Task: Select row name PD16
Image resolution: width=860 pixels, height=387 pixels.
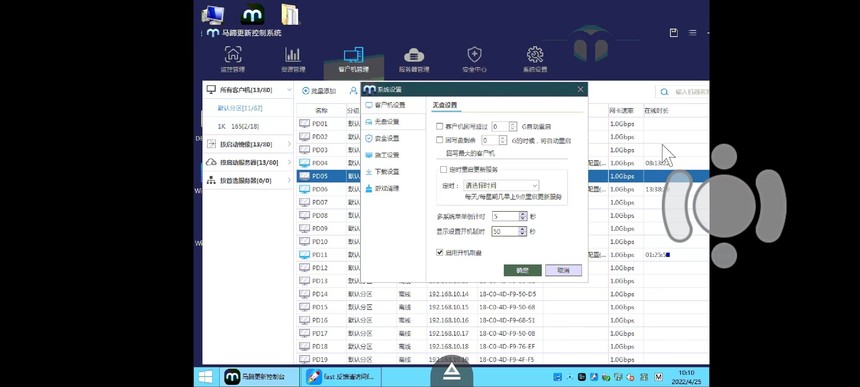Action: tap(320, 320)
